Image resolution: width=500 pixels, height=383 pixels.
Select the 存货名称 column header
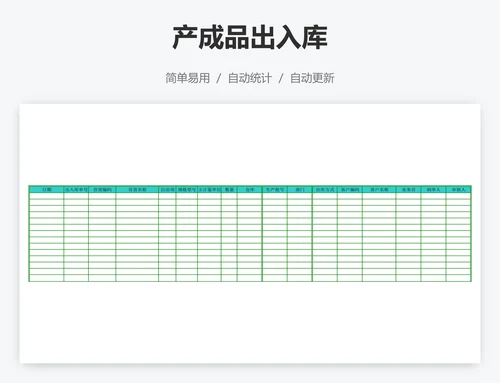[x=137, y=190]
